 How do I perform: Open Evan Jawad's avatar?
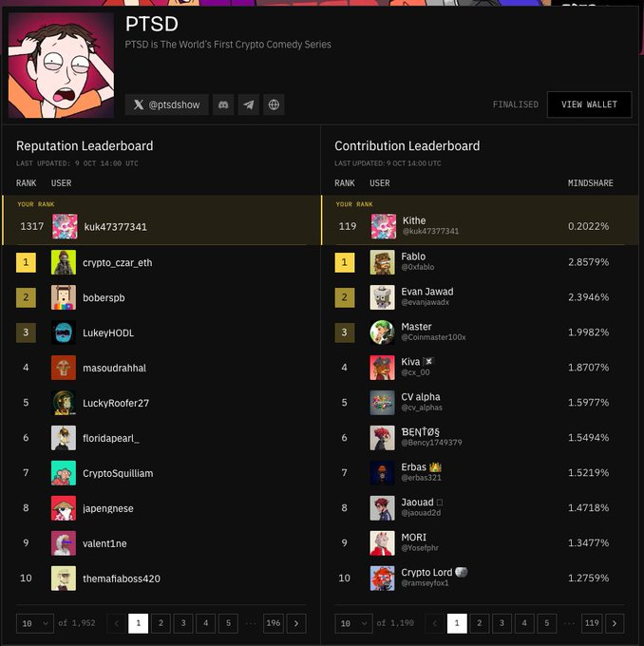pos(383,297)
